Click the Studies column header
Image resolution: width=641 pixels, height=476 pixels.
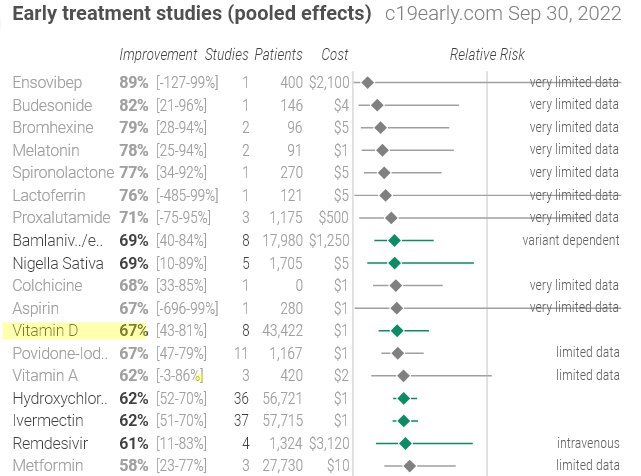226,54
